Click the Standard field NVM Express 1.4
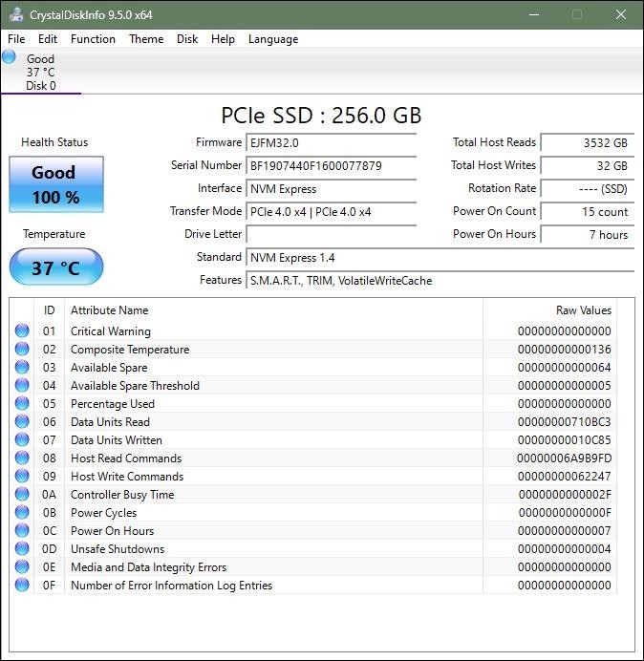644x661 pixels. (440, 258)
